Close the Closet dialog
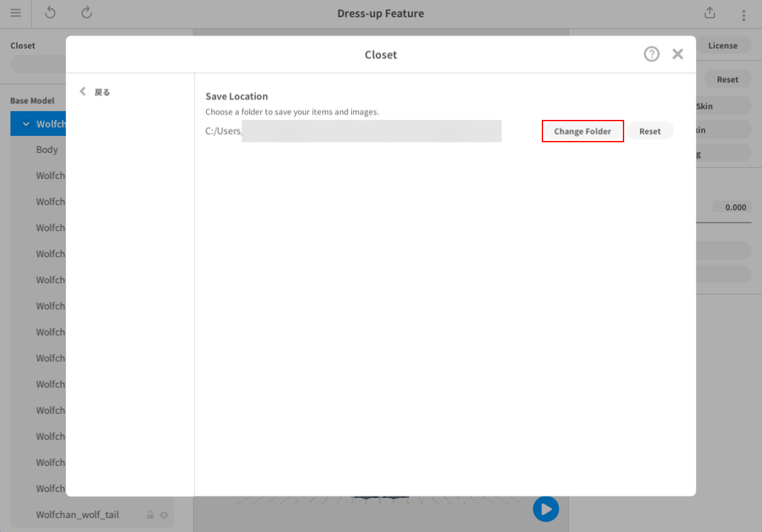The width and height of the screenshot is (762, 532). pyautogui.click(x=678, y=54)
